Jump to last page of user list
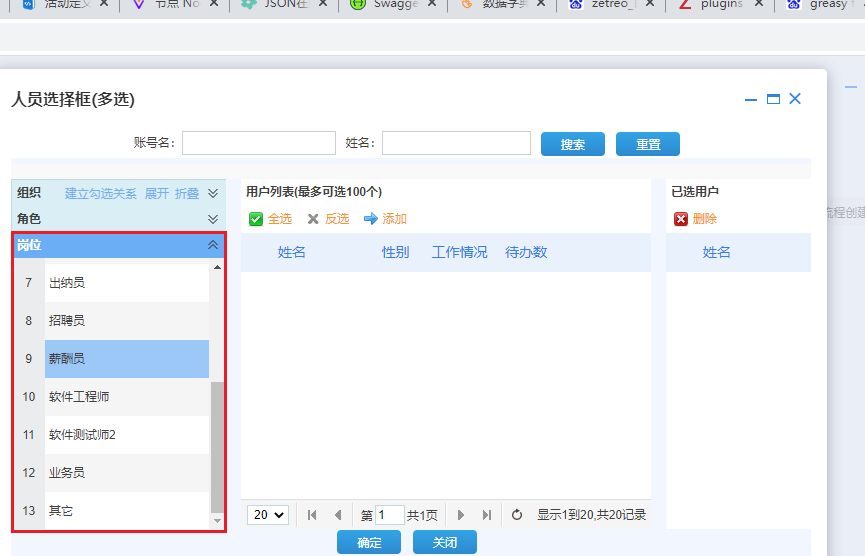The height and width of the screenshot is (556, 865). coord(487,515)
